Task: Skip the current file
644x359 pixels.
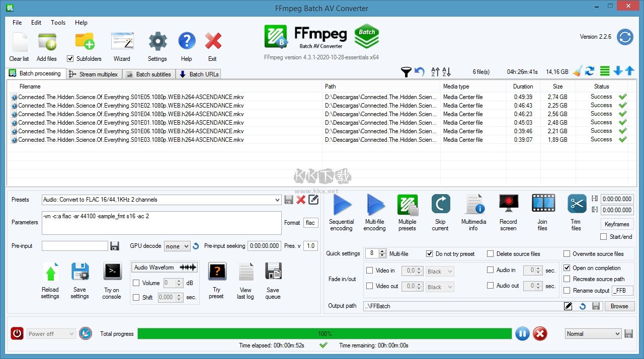Action: click(x=440, y=206)
